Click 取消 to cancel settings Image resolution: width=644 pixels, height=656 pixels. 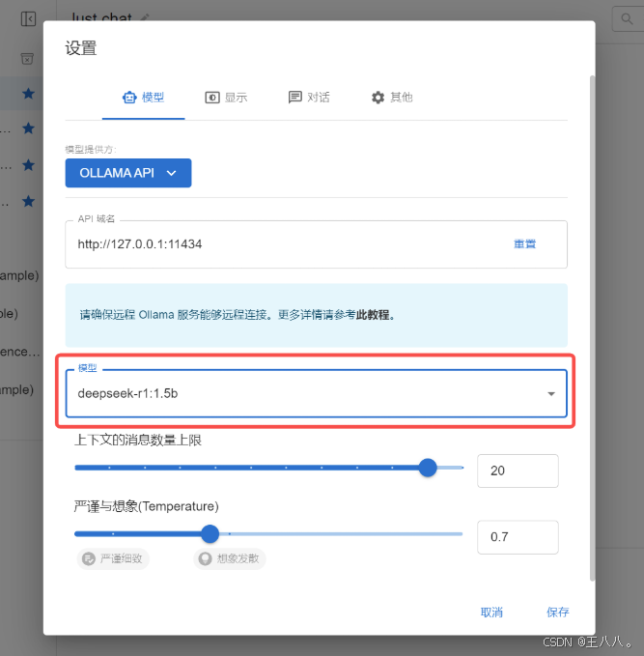[491, 613]
